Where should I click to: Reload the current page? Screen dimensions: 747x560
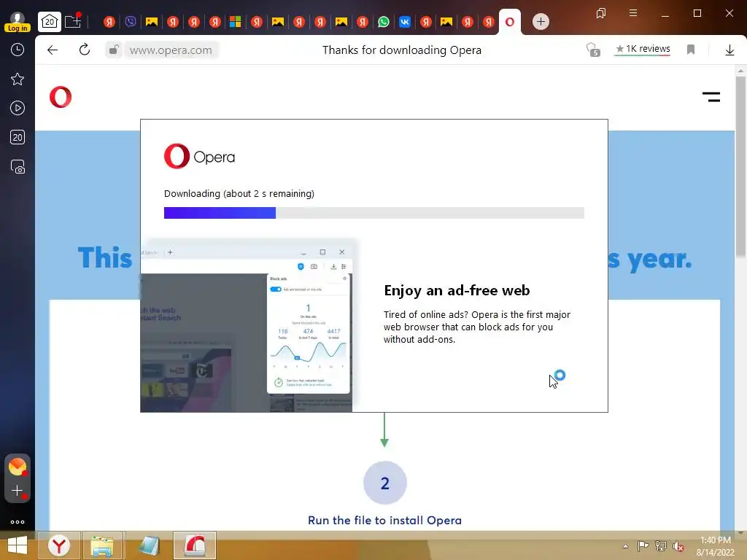tap(85, 50)
